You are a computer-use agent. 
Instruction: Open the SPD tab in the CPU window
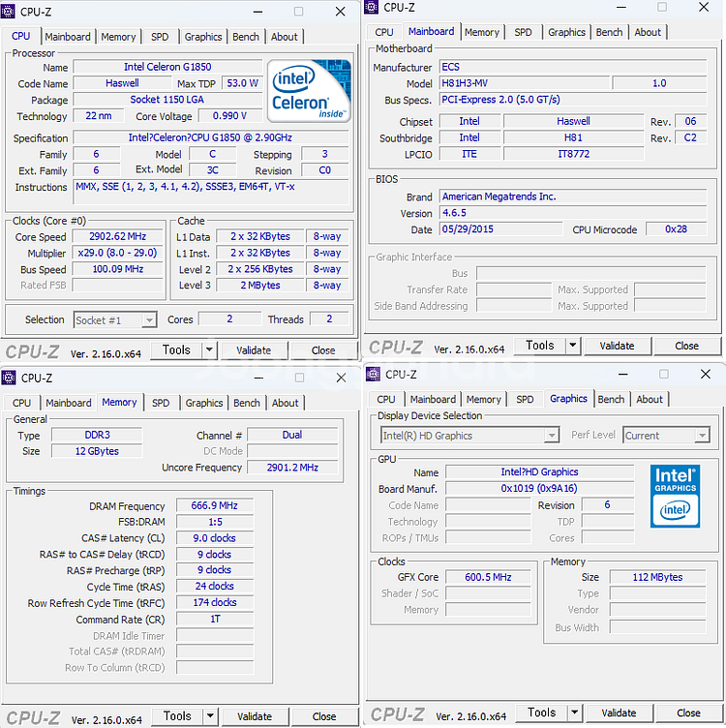pyautogui.click(x=160, y=37)
